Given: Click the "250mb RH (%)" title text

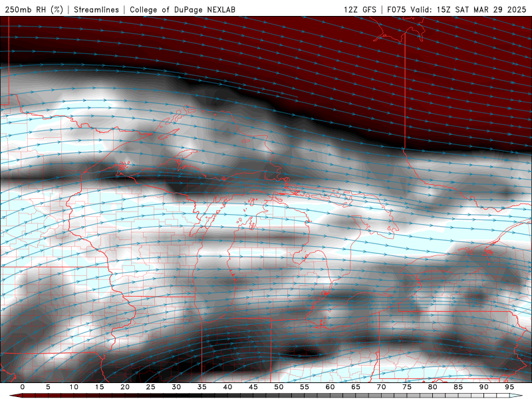Looking at the screenshot, I should point(35,9).
